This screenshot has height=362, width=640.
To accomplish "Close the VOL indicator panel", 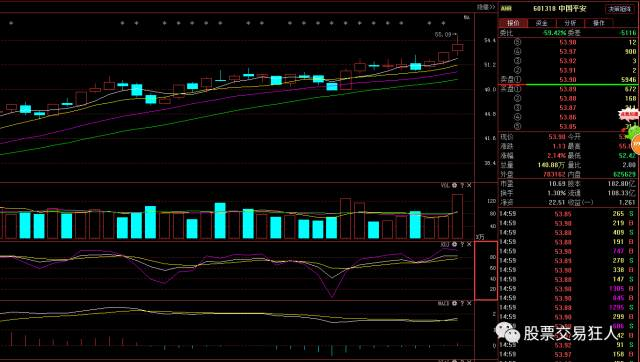I will pyautogui.click(x=469, y=185).
